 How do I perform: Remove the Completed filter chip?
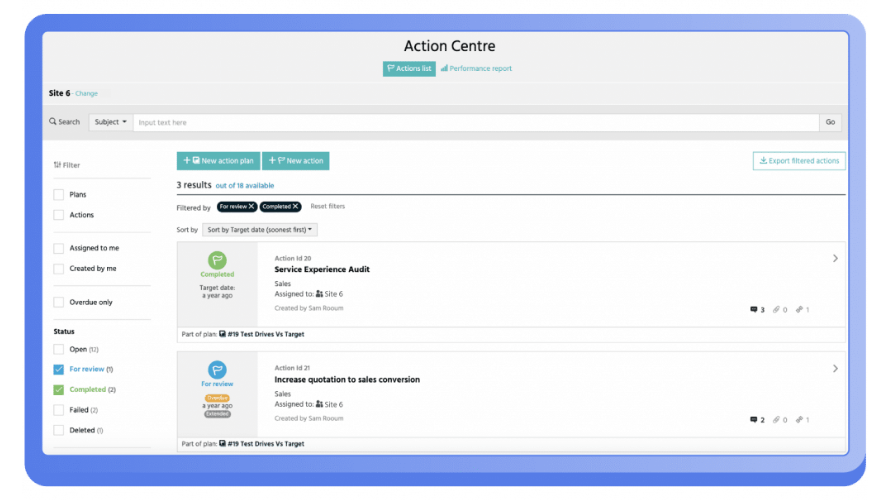tap(296, 207)
